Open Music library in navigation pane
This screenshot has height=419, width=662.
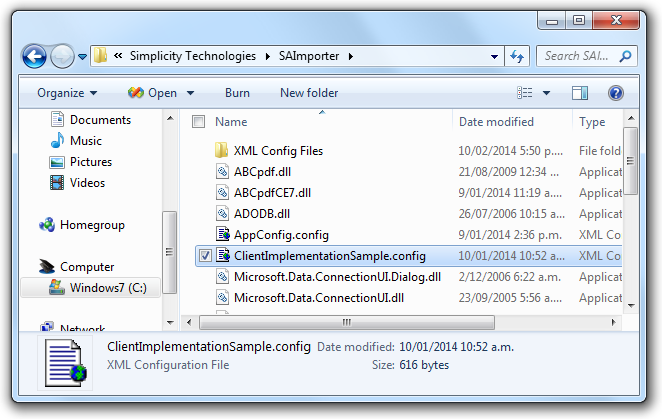pos(76,140)
